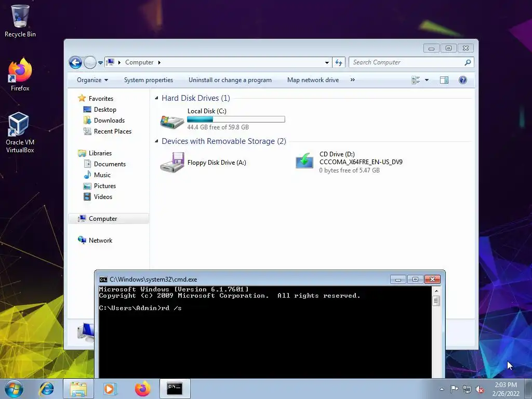Click the '0 bytes free of 5.47 GB' text

coord(349,170)
